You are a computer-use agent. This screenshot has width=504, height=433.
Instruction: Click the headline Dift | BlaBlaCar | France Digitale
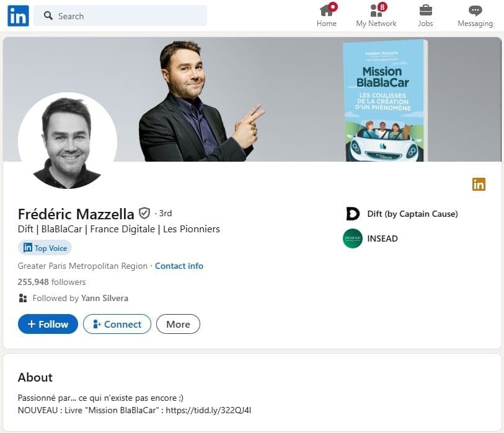(119, 229)
